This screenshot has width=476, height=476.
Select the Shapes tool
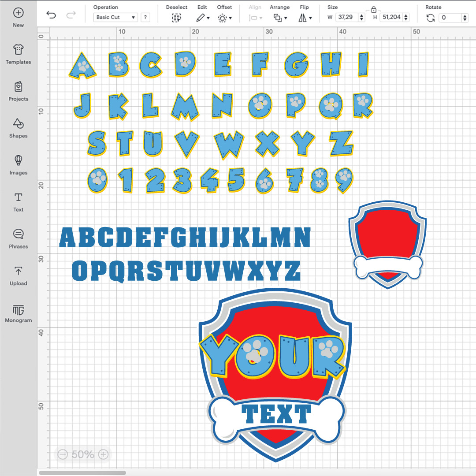pyautogui.click(x=18, y=127)
